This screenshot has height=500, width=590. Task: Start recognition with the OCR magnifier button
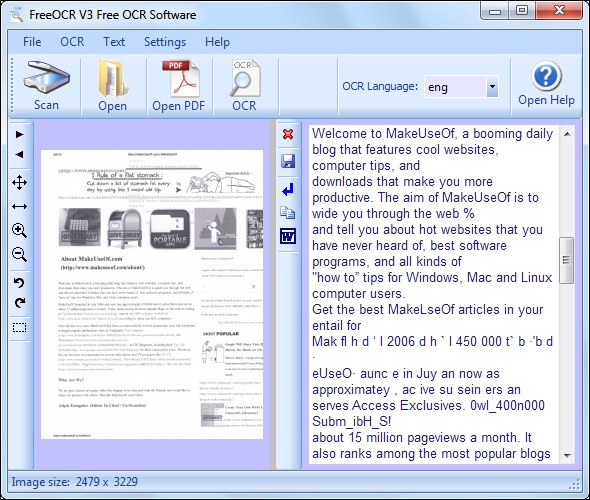pos(245,86)
